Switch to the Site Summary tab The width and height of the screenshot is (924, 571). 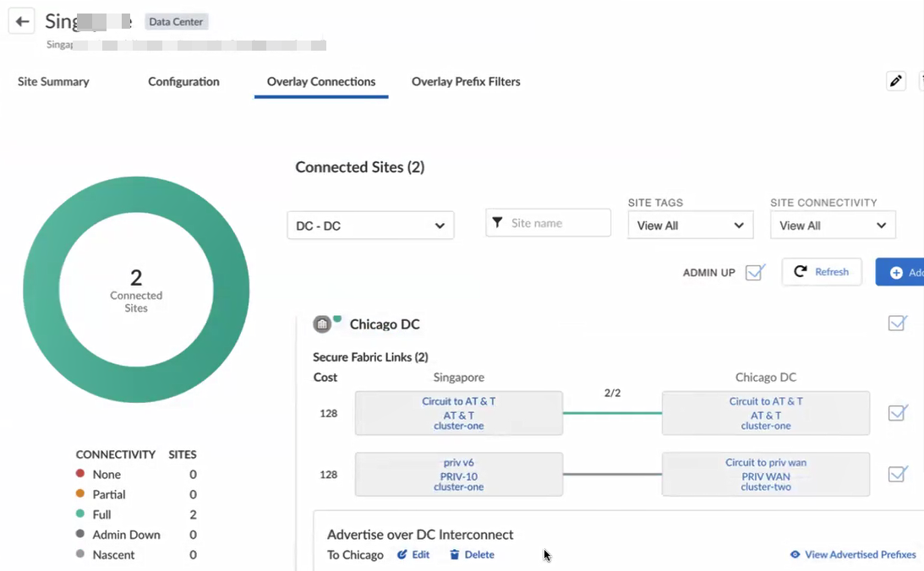point(53,82)
